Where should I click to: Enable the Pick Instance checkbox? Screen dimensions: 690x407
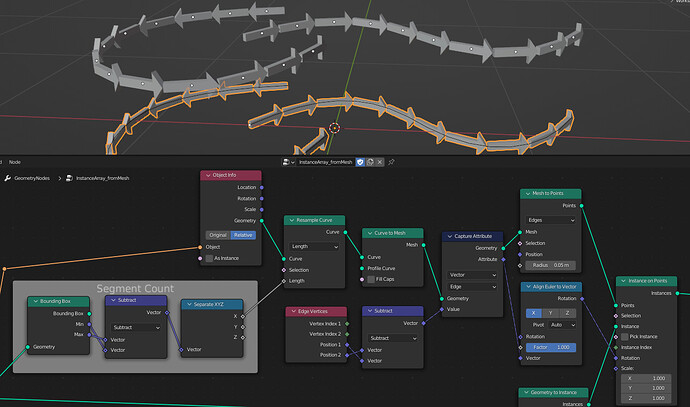click(624, 337)
